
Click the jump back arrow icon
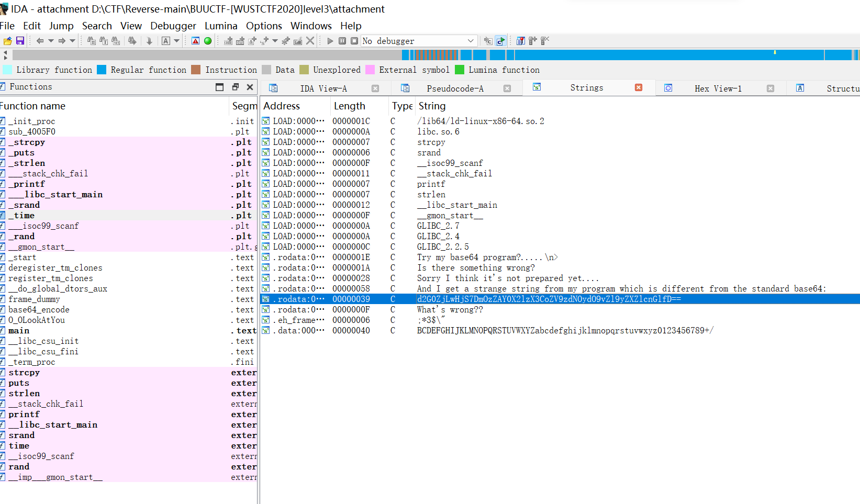coord(40,41)
